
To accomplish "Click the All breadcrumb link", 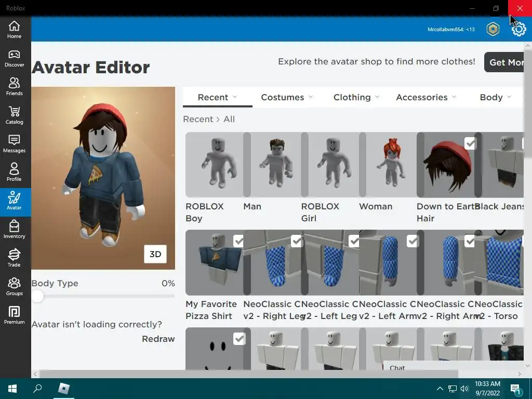I will [x=229, y=119].
